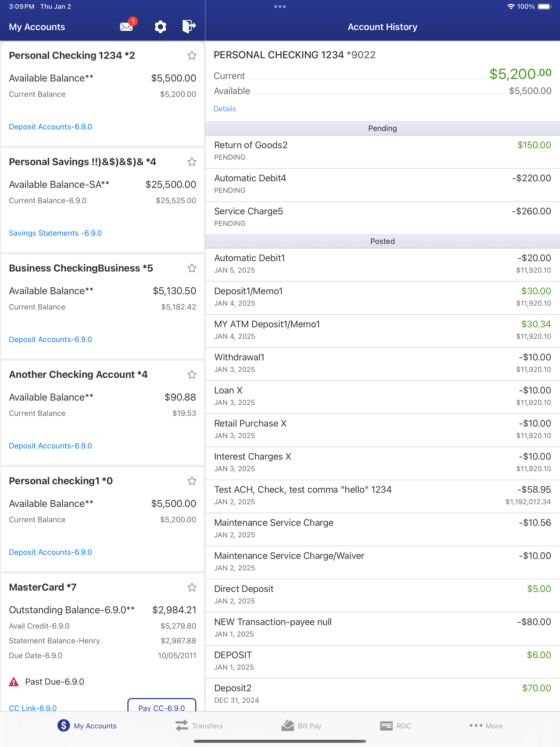This screenshot has width=560, height=747.
Task: Open the More tab
Action: pyautogui.click(x=486, y=726)
